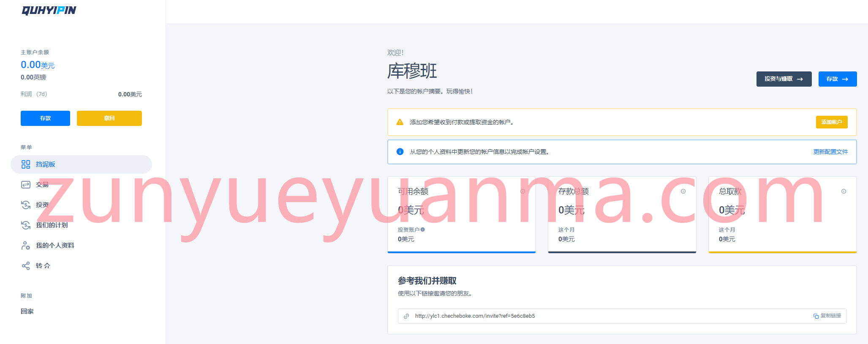Click info icon on 可用余额 card
The width and height of the screenshot is (868, 344).
(x=522, y=191)
